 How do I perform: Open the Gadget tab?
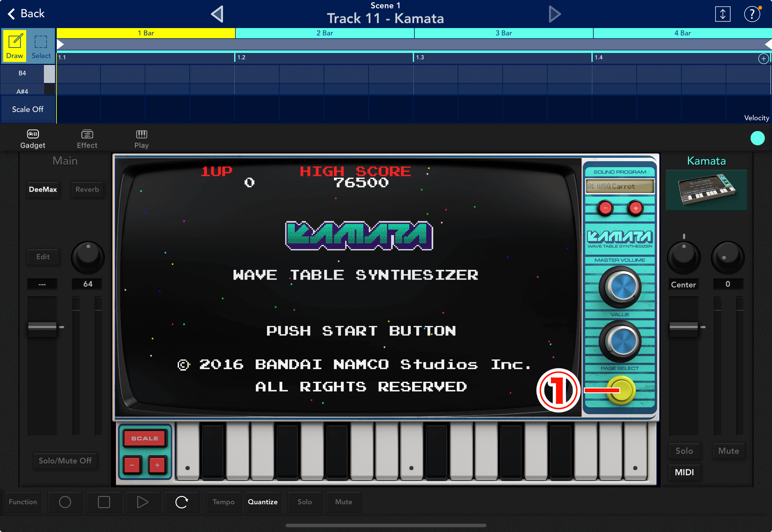pos(33,139)
